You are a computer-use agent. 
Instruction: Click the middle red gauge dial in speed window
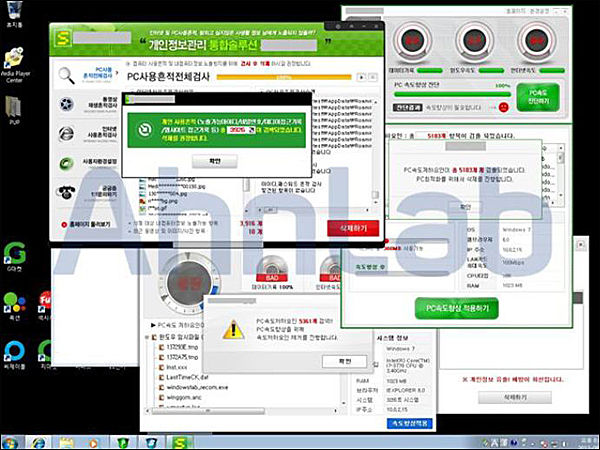pos(474,40)
